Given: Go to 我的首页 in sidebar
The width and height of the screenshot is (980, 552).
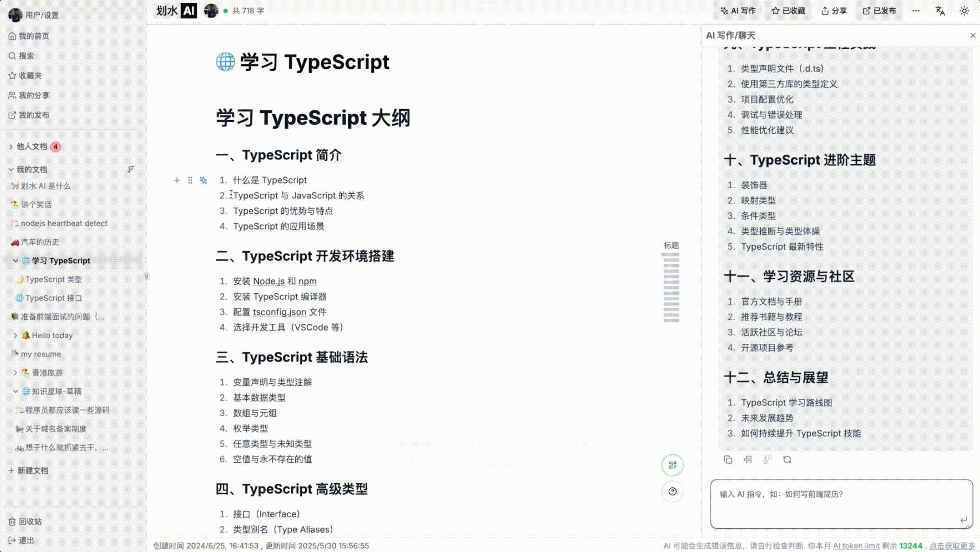Looking at the screenshot, I should pyautogui.click(x=33, y=36).
